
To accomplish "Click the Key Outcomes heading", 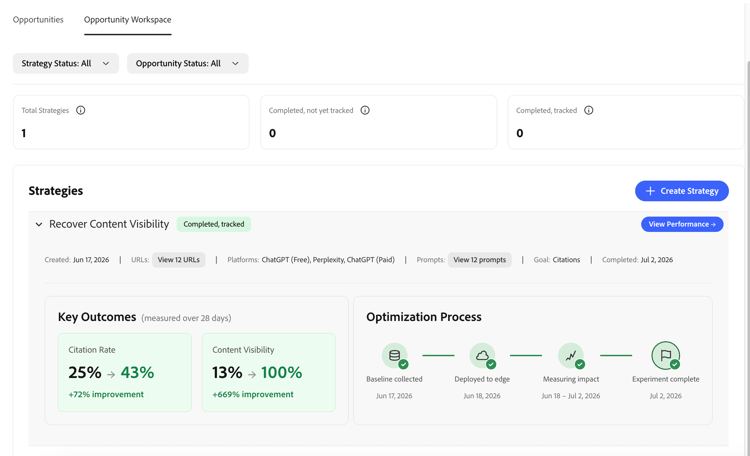I will pyautogui.click(x=97, y=317).
